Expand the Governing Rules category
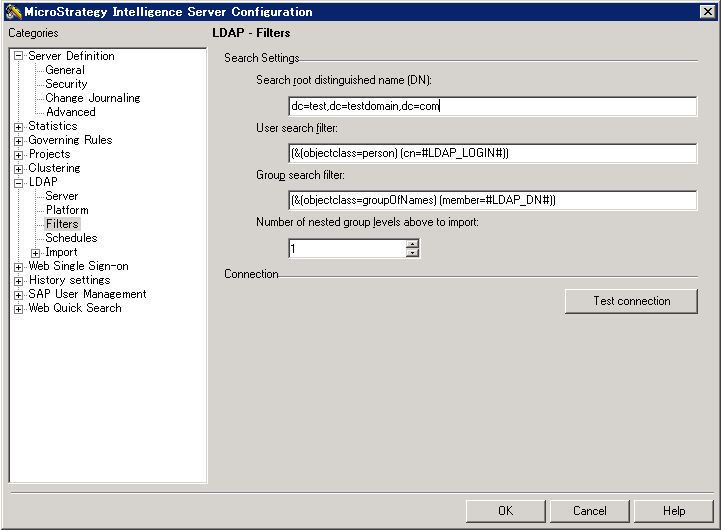The height and width of the screenshot is (531, 721). pyautogui.click(x=19, y=141)
